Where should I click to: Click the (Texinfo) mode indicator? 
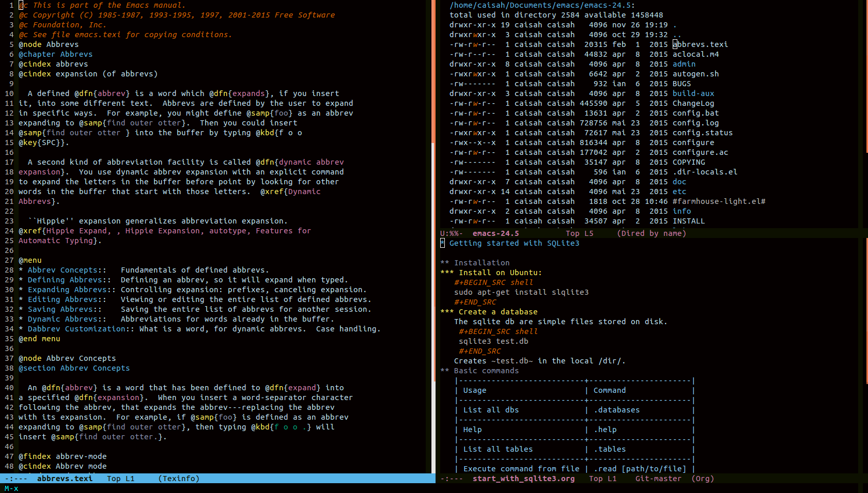click(x=179, y=479)
